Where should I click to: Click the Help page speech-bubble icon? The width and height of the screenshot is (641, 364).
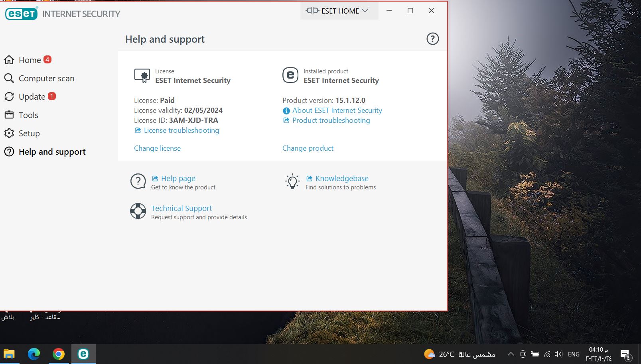point(138,181)
